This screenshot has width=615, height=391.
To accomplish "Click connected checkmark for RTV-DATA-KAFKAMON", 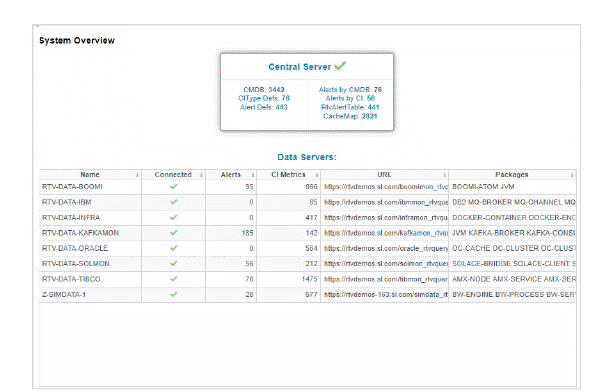I will click(x=173, y=233).
